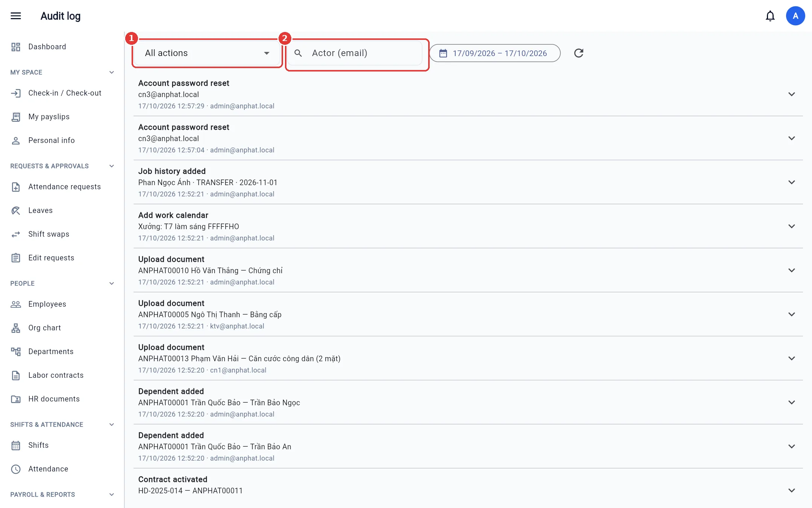
Task: Select the Dependent added Trần Bảo An row
Action: click(x=468, y=446)
